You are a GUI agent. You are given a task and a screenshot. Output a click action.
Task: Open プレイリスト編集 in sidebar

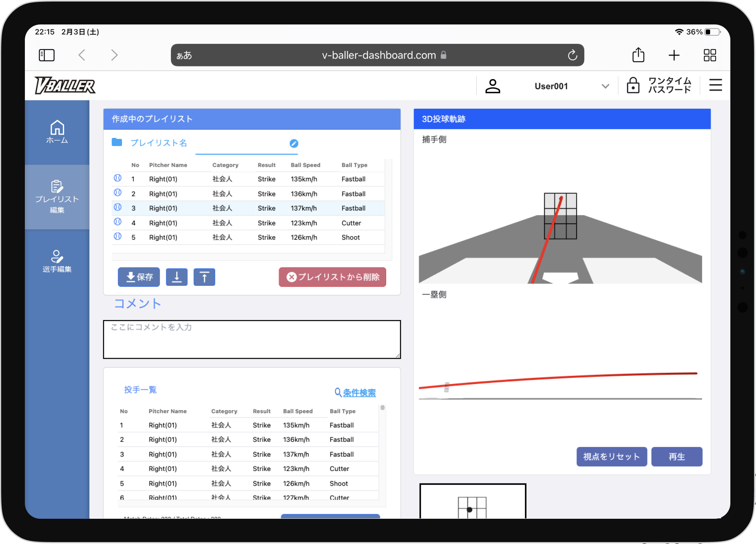pos(57,197)
